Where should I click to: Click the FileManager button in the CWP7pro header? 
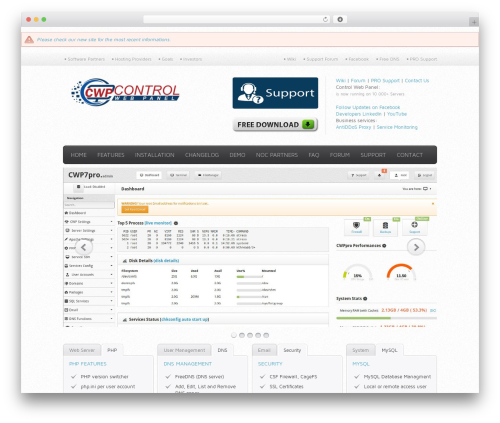(208, 175)
